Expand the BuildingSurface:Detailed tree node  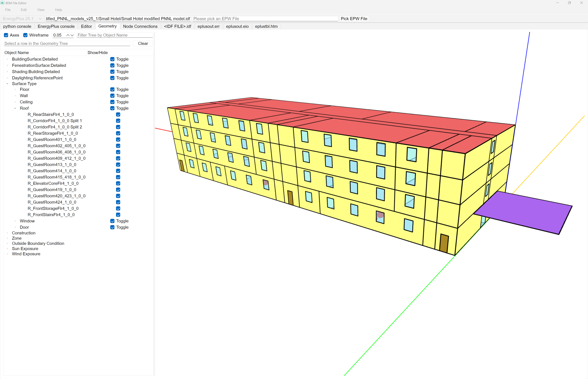click(7, 59)
